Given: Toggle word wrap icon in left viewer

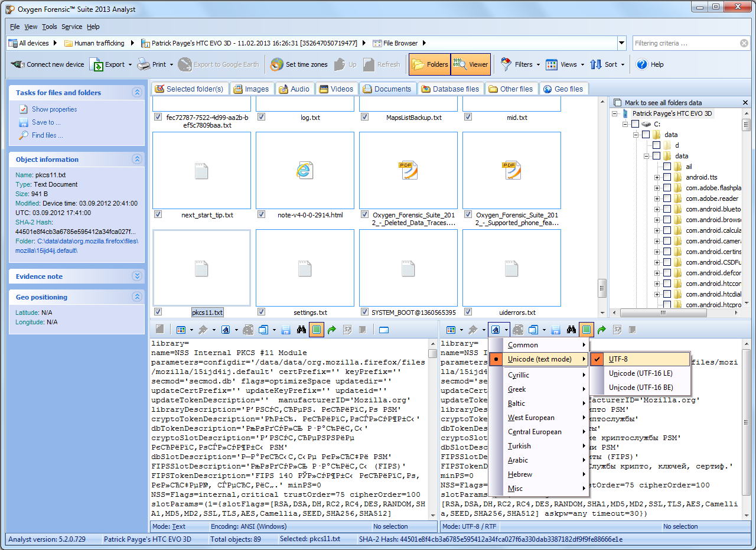Looking at the screenshot, I should (x=317, y=330).
